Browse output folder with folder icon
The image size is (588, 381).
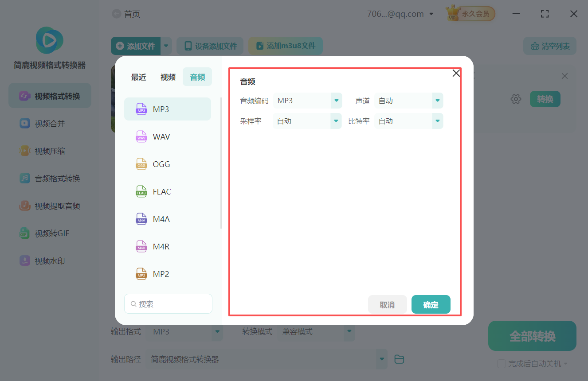pos(399,359)
